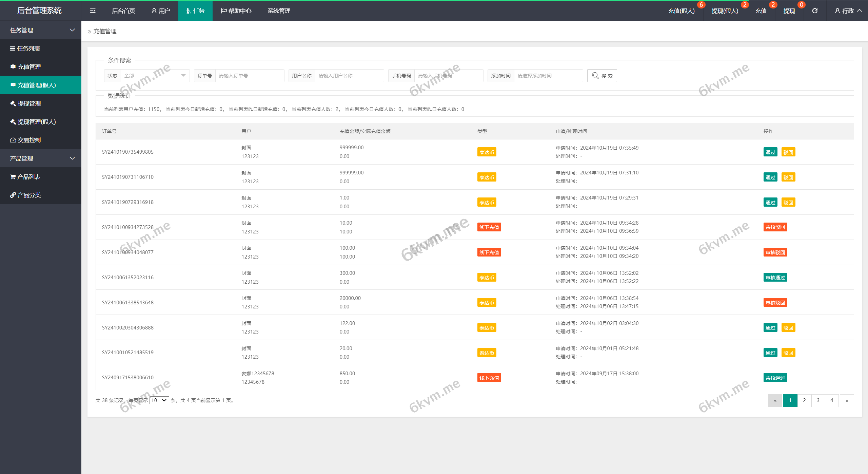Reject order SY2410190731106710 via 驳回 button
The height and width of the screenshot is (474, 868).
tap(789, 177)
